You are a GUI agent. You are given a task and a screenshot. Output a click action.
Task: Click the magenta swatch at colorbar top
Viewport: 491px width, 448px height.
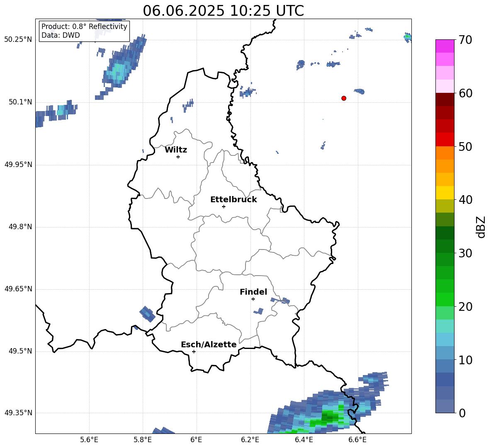[x=445, y=46]
